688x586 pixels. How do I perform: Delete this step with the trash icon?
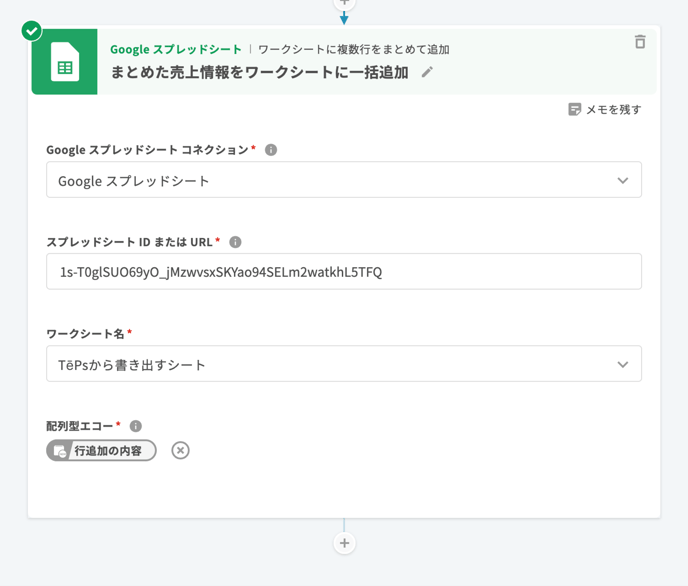click(x=640, y=42)
